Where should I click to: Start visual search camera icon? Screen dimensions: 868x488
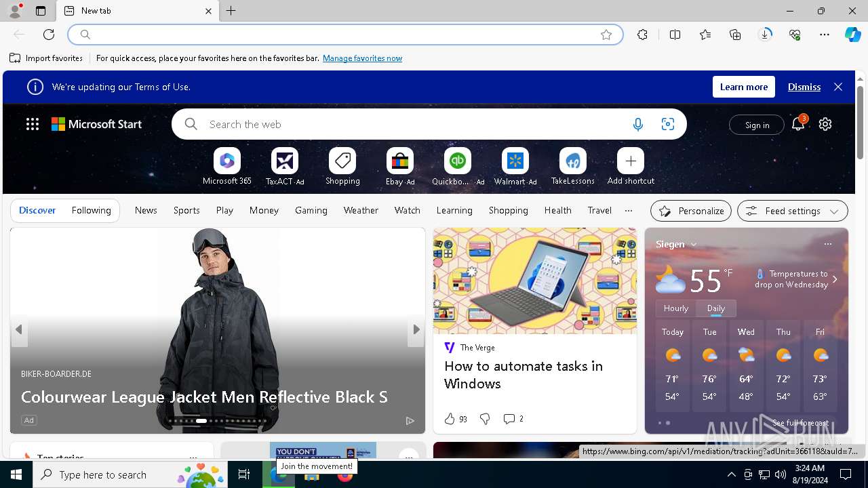[668, 124]
